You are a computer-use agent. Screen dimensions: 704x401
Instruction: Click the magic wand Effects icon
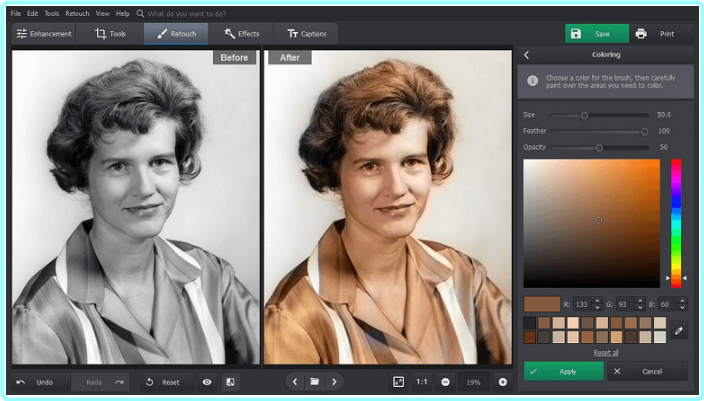229,33
